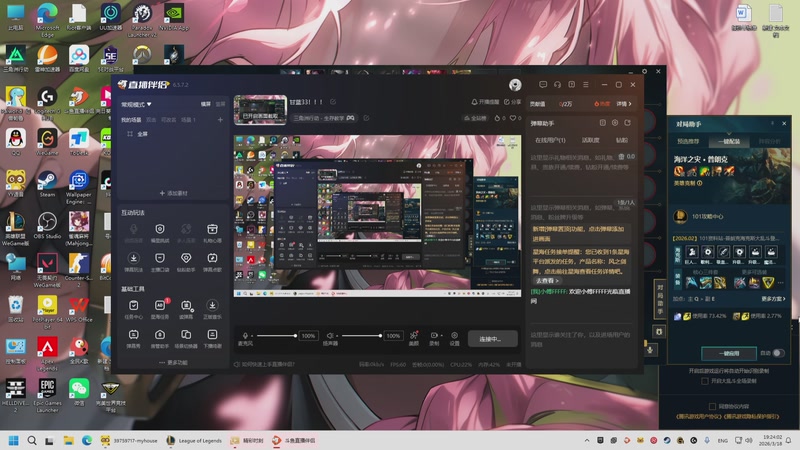The height and width of the screenshot is (450, 800).
Task: Open League of Legends in the taskbar
Action: coord(194,440)
